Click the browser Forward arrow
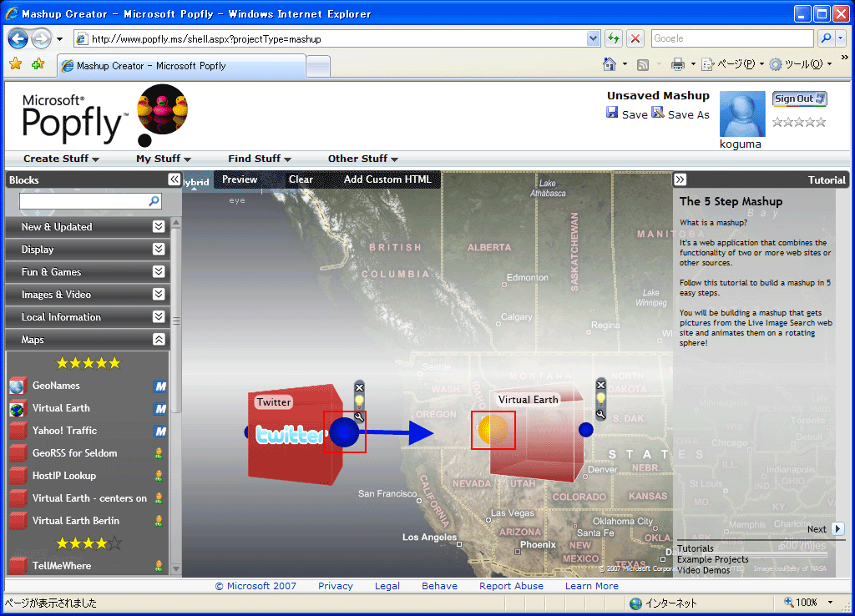Image resolution: width=855 pixels, height=616 pixels. pos(42,38)
